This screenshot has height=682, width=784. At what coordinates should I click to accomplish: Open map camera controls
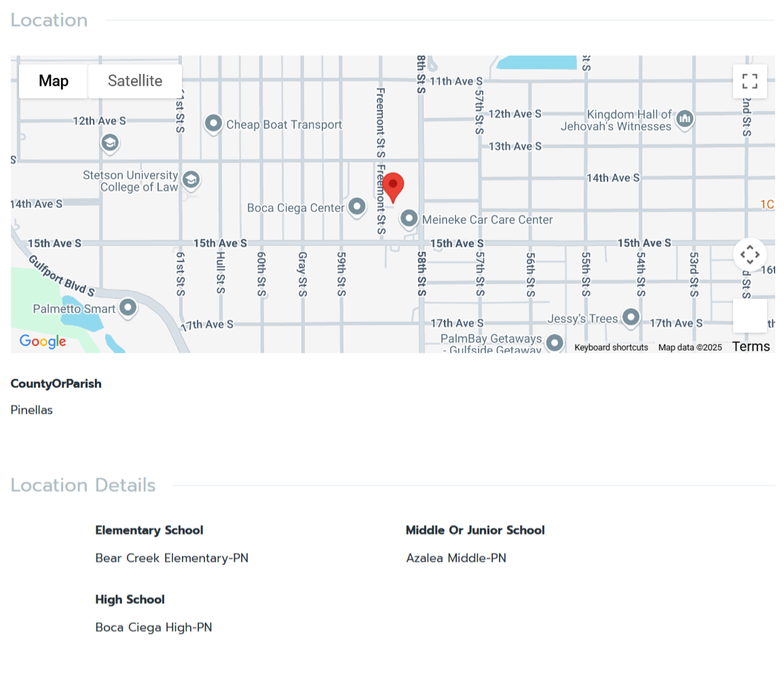pos(749,255)
